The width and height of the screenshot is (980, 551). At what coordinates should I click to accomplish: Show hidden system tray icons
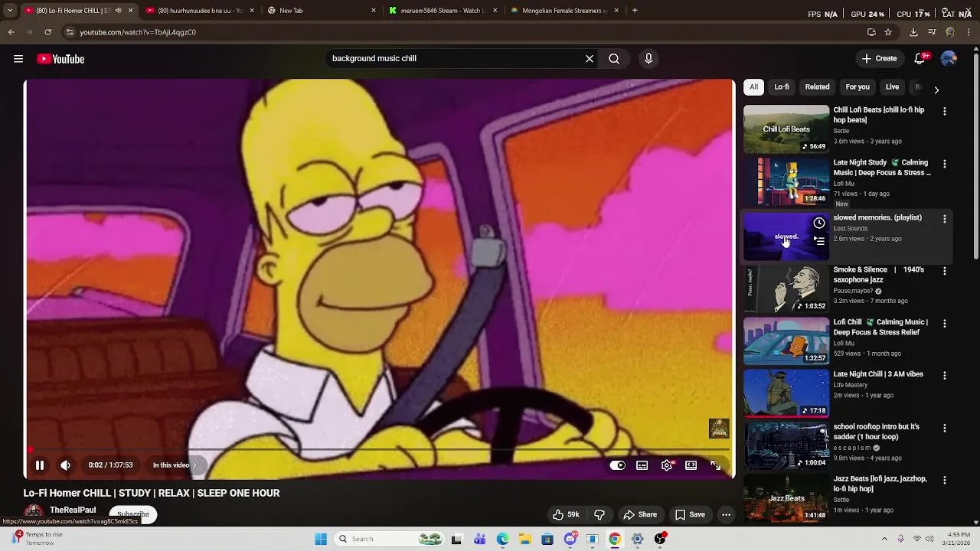click(x=884, y=539)
